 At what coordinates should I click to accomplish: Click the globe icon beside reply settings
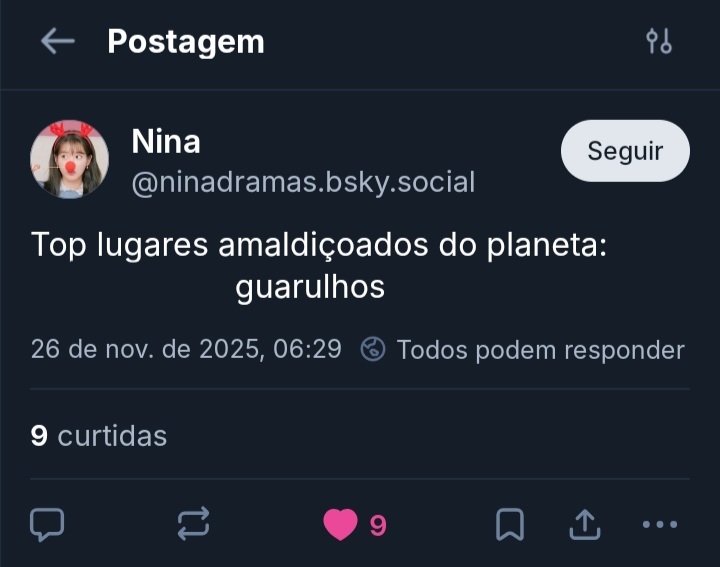coord(373,349)
